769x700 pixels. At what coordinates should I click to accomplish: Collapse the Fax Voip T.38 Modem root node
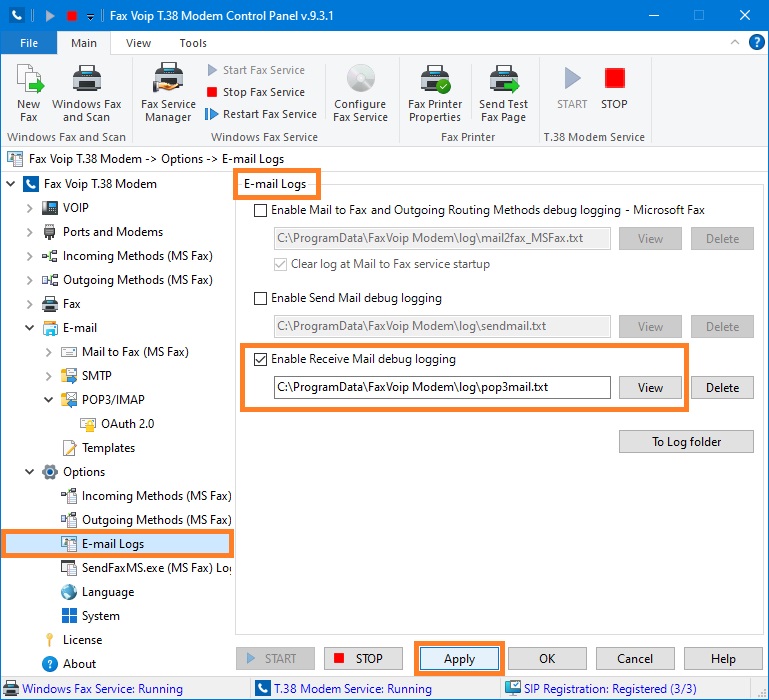click(11, 184)
